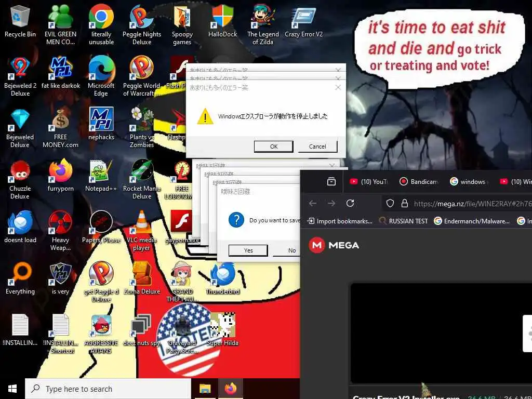The height and width of the screenshot is (399, 532).
Task: Open !INSTALLIN... - Shortcut file
Action: point(60,334)
